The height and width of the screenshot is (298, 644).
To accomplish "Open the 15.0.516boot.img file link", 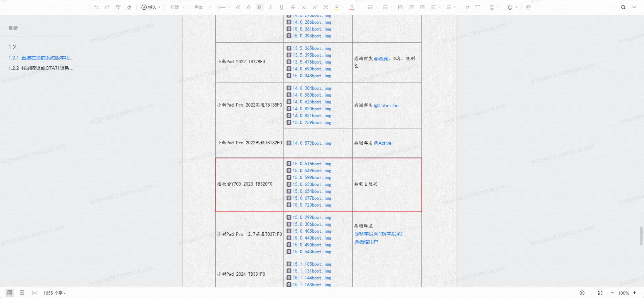I will [309, 164].
